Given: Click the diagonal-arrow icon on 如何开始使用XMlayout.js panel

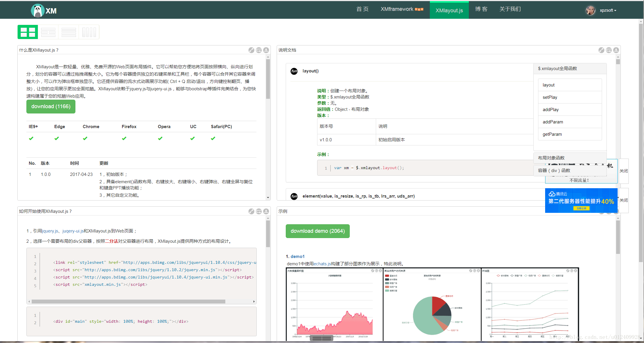Looking at the screenshot, I should (x=251, y=211).
